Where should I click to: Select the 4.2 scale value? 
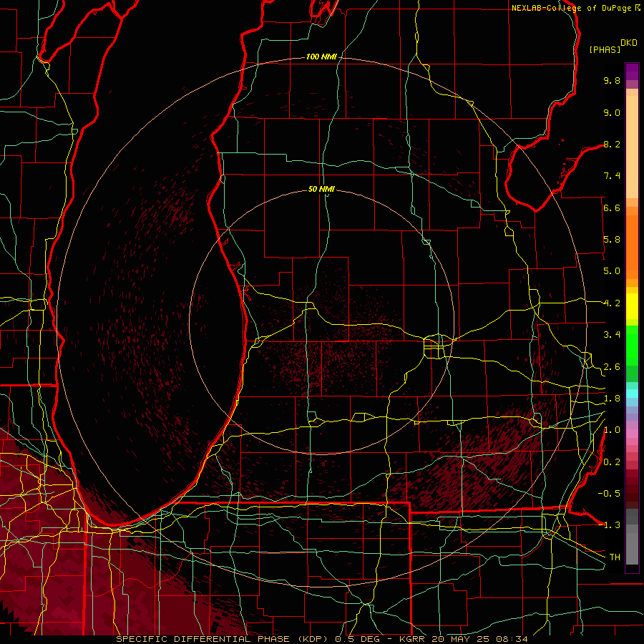(612, 303)
